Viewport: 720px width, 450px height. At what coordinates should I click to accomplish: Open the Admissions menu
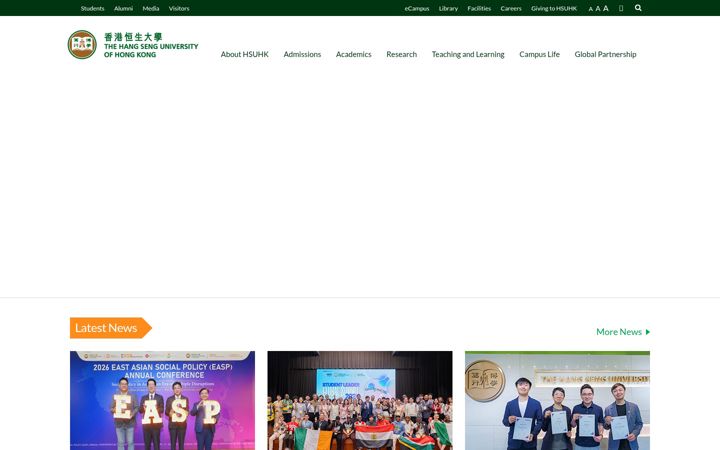[302, 54]
